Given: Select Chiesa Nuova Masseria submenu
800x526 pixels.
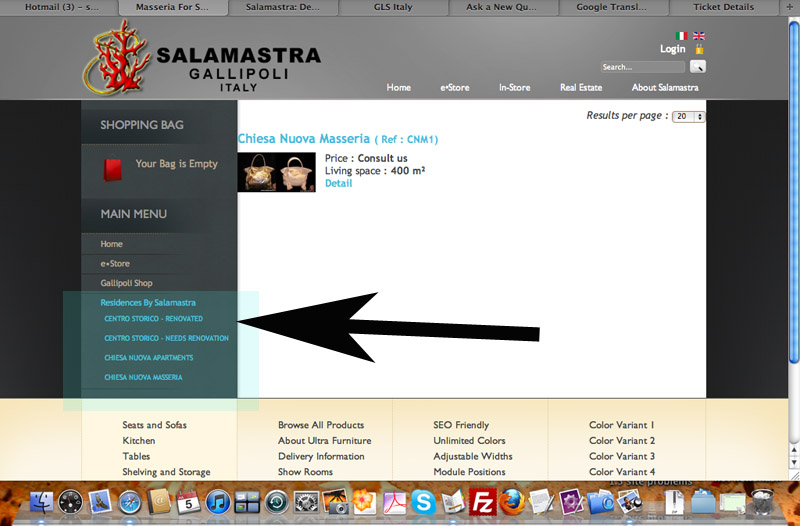Looking at the screenshot, I should click(143, 377).
